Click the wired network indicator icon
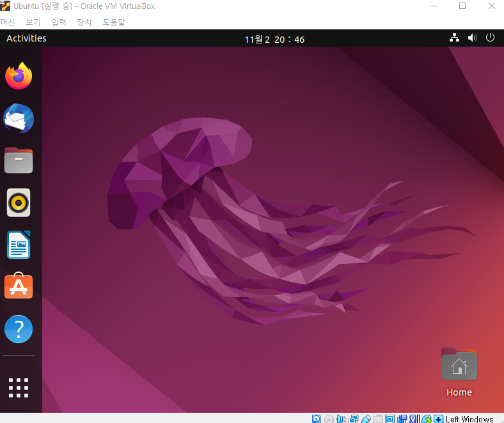 coord(454,38)
